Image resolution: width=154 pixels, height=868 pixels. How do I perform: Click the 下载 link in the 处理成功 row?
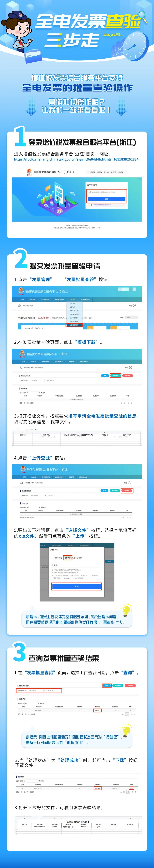pos(131,788)
